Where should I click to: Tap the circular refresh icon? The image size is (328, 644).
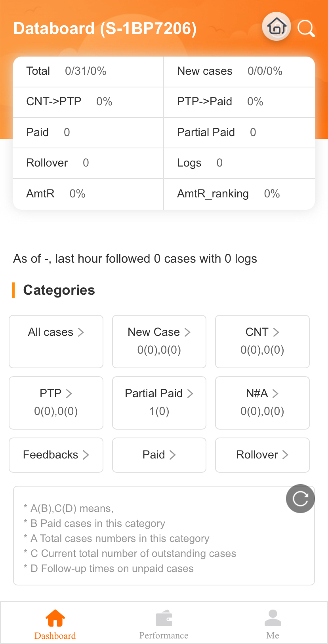click(x=300, y=498)
